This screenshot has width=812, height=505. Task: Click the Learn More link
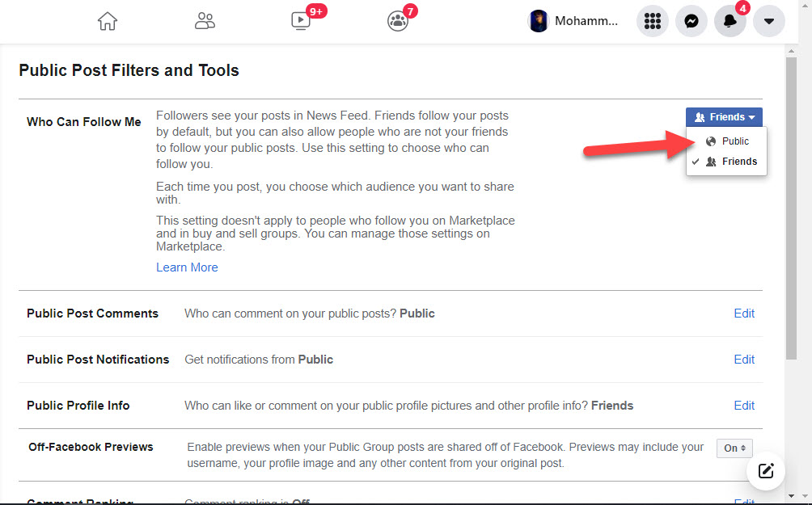click(x=187, y=267)
